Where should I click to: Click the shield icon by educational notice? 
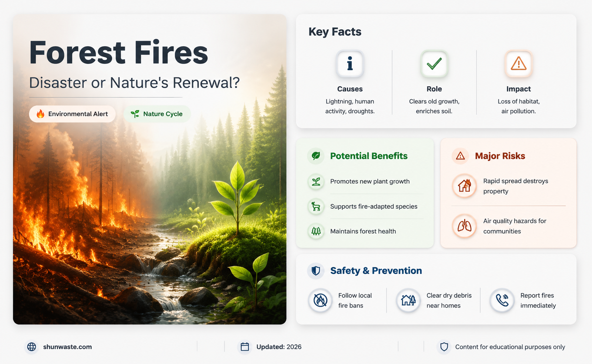(x=444, y=347)
